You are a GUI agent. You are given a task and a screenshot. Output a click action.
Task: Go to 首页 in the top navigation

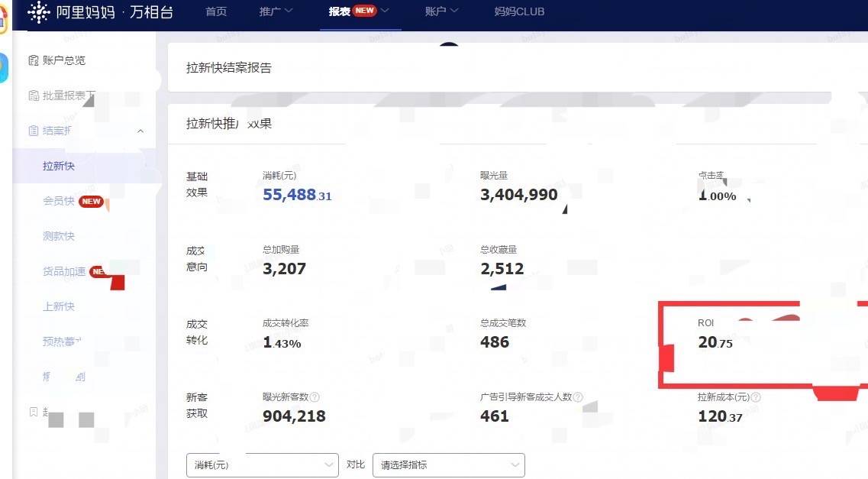tap(216, 11)
